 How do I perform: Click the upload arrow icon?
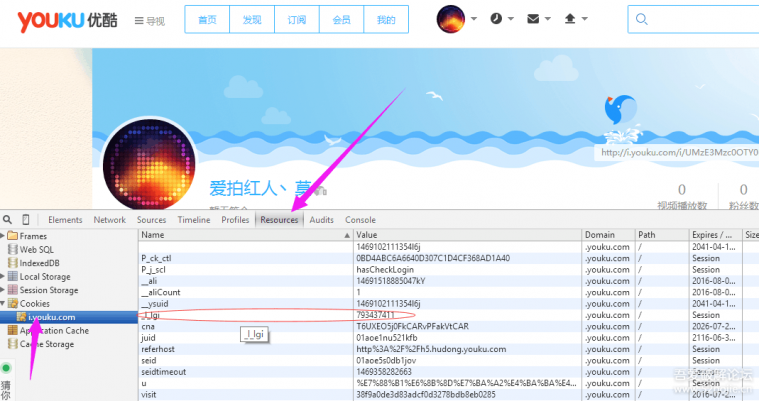click(x=570, y=19)
